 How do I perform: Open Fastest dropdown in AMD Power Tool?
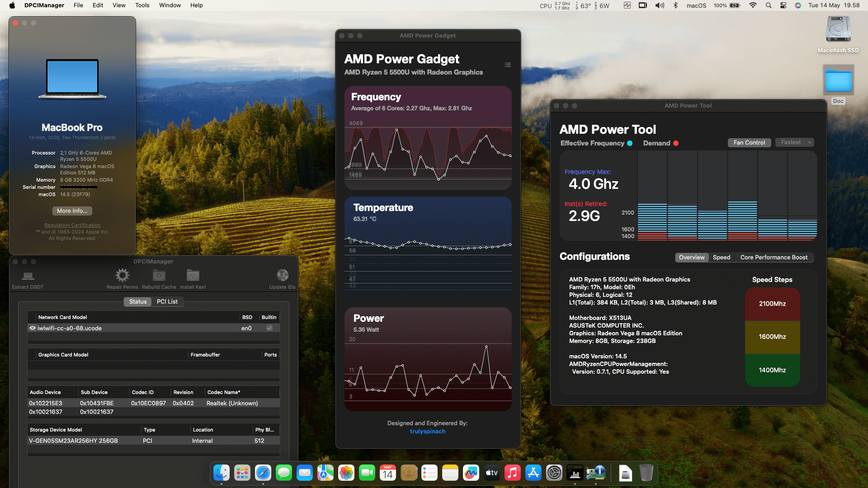[x=795, y=142]
